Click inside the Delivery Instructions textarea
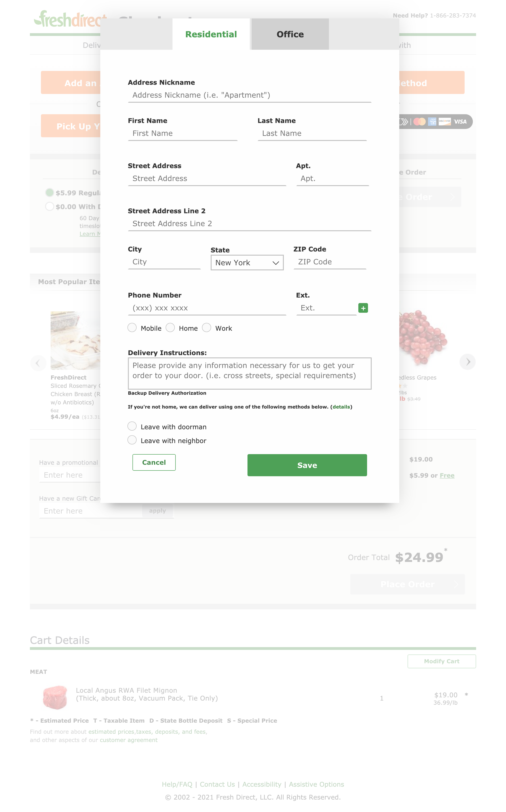The height and width of the screenshot is (812, 506). 249,373
